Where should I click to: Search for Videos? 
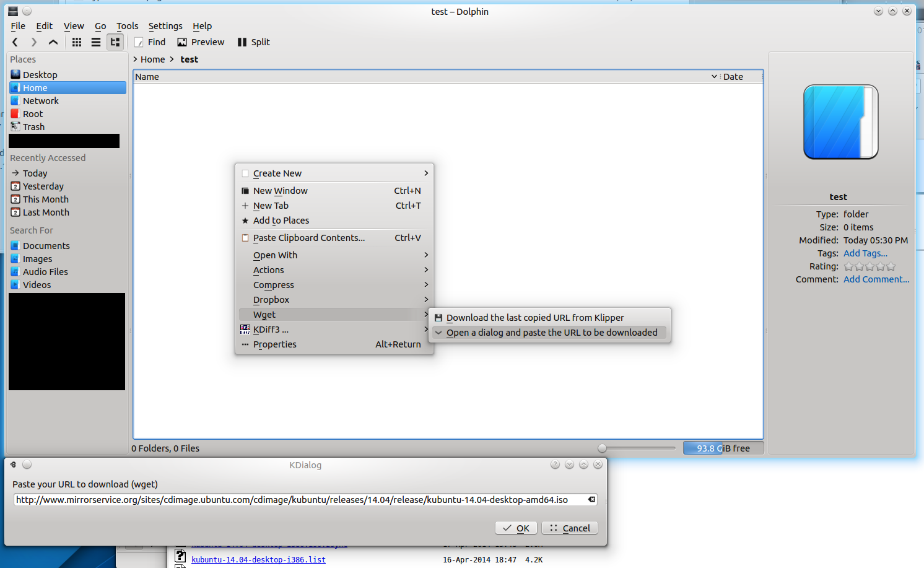point(68,284)
